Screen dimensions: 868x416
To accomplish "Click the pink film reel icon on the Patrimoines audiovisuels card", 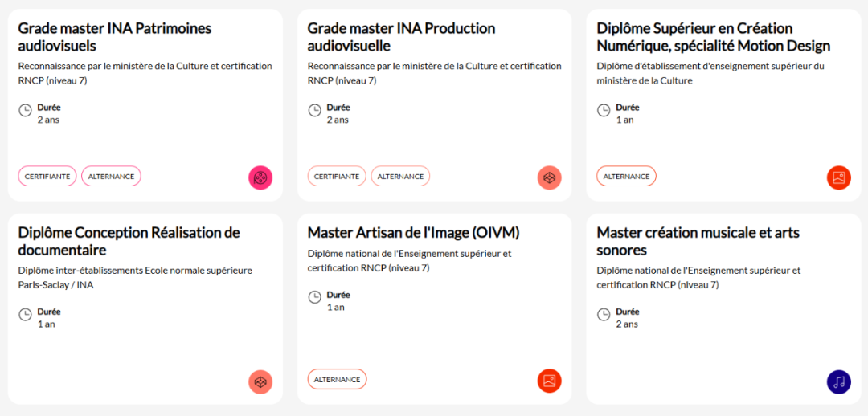I will click(x=260, y=177).
